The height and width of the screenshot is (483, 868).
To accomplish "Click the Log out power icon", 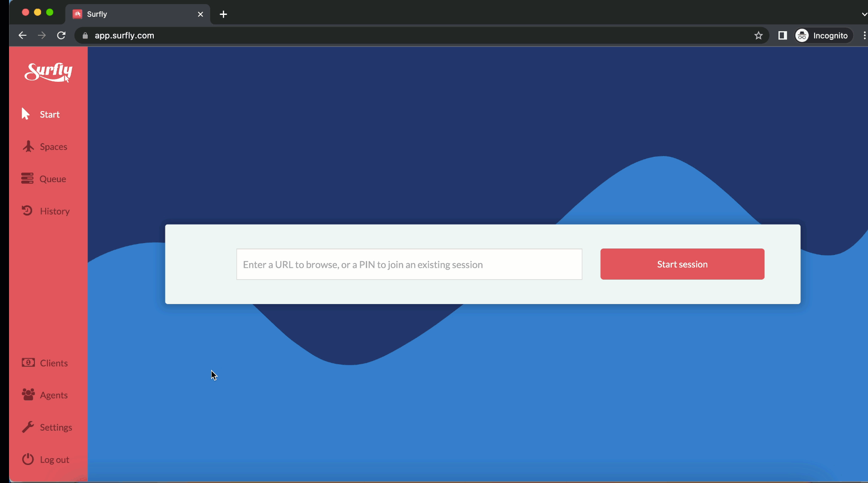I will click(x=28, y=459).
